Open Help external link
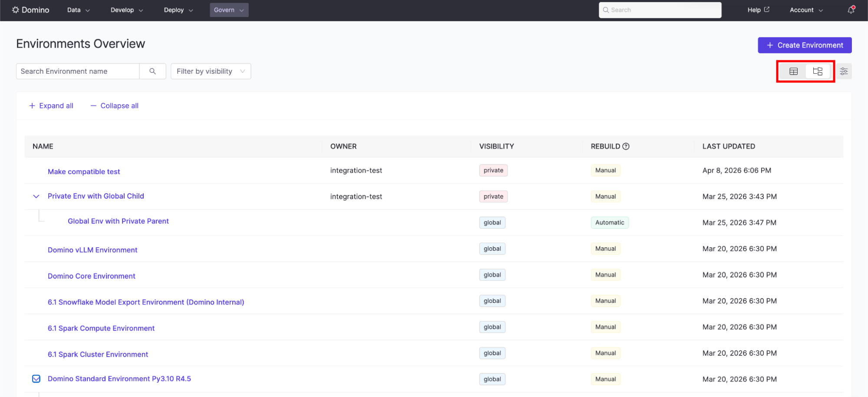Screen dimensions: 868x397 click(x=758, y=10)
